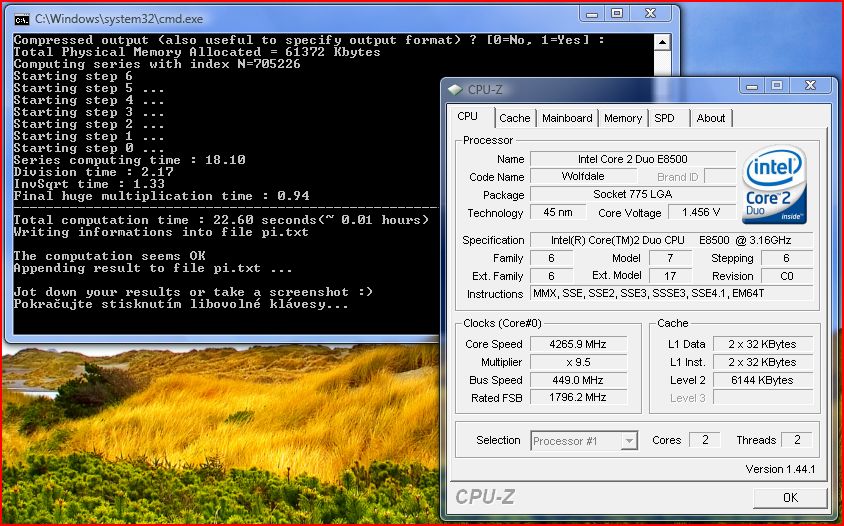
Task: Close the CPU-Z window
Action: [x=811, y=86]
